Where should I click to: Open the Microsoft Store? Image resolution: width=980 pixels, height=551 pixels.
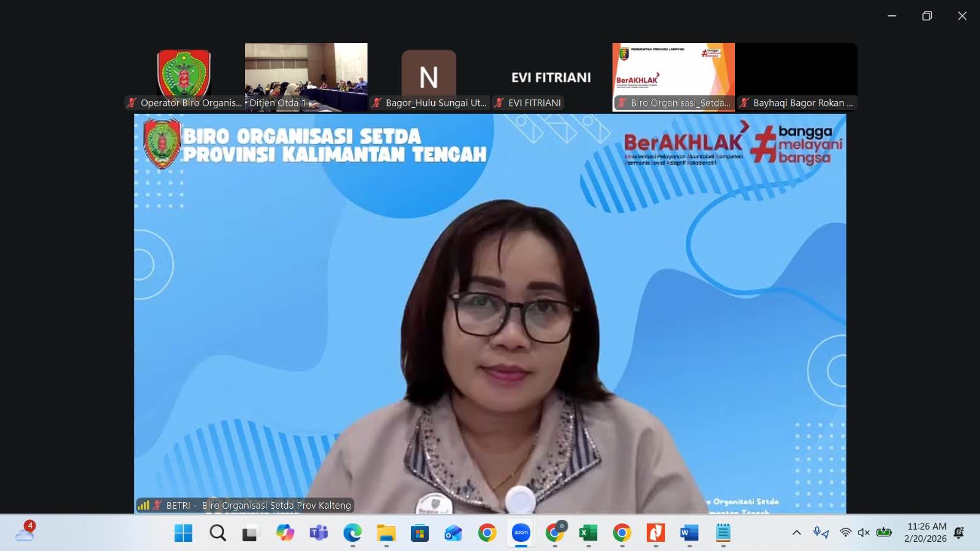(x=420, y=532)
